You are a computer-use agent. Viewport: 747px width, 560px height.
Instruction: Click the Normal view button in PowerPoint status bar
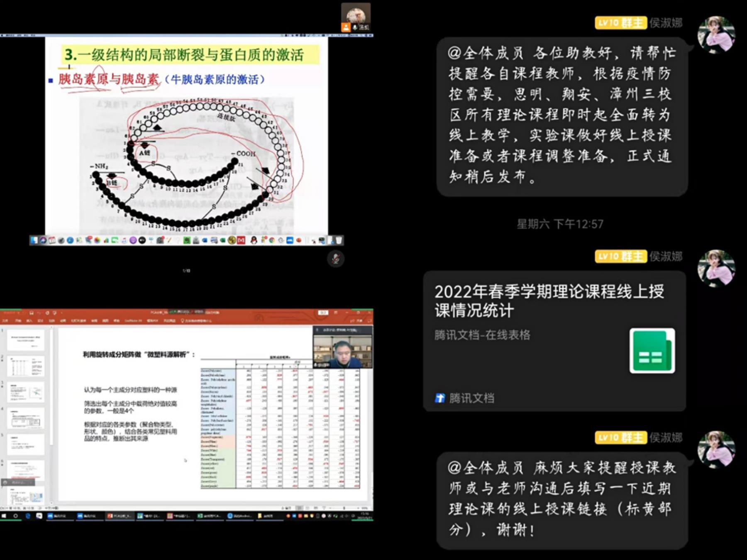[299, 508]
